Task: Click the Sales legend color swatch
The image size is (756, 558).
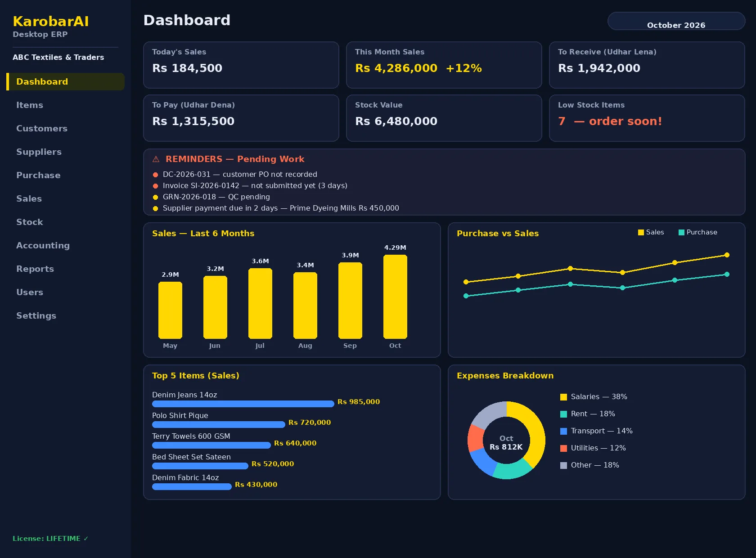Action: coord(641,232)
